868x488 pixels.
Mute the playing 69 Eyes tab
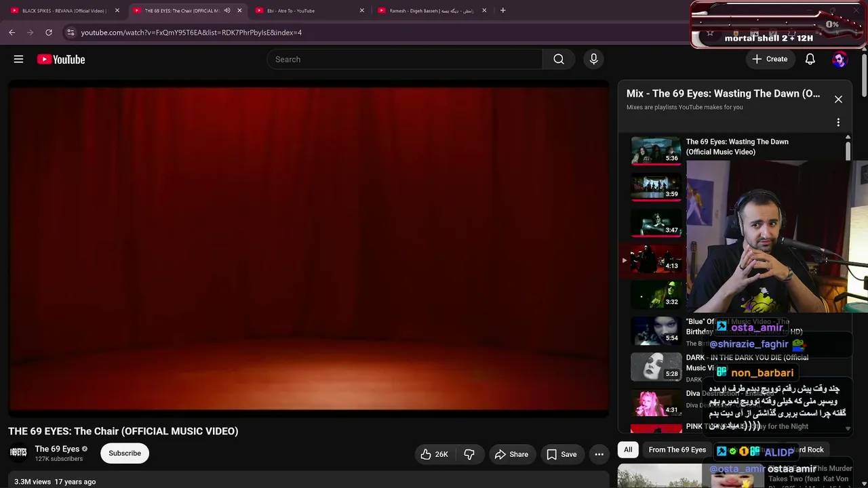coord(227,11)
